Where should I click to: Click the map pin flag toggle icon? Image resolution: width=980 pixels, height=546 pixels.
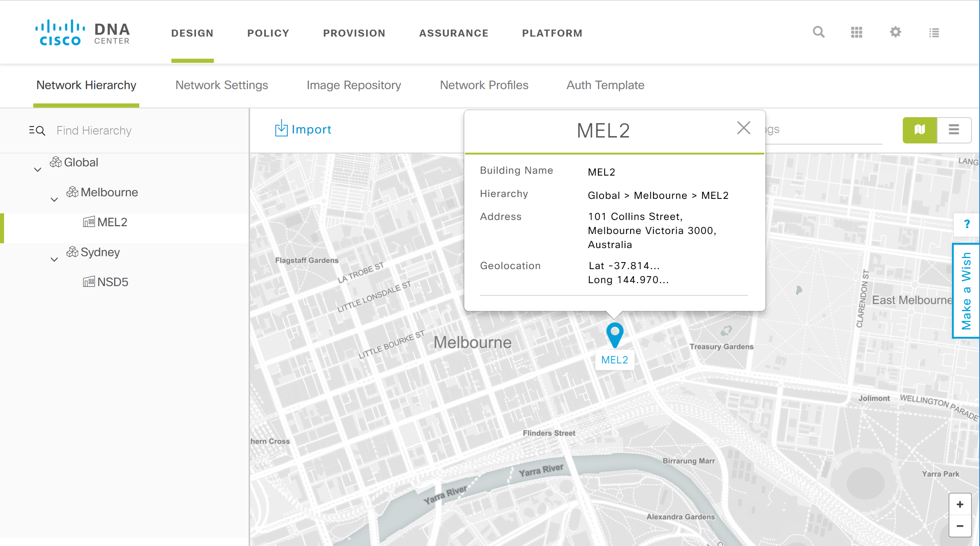(919, 130)
